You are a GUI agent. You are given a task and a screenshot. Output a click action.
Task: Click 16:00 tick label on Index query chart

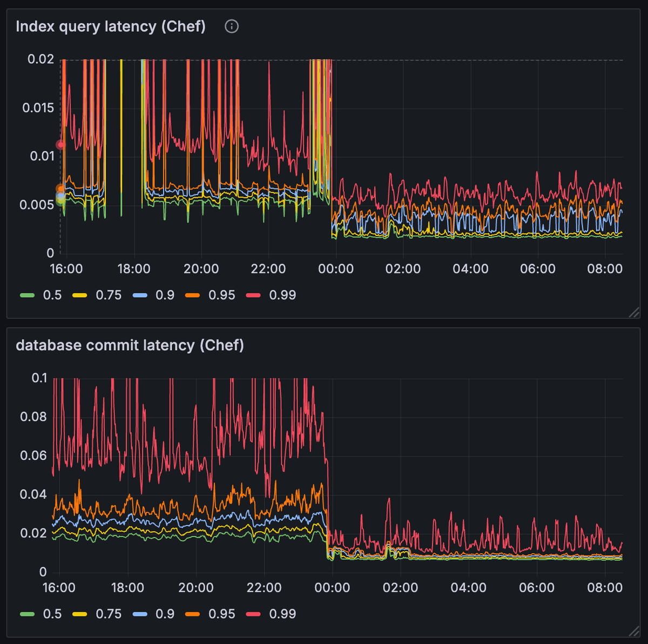click(x=66, y=269)
